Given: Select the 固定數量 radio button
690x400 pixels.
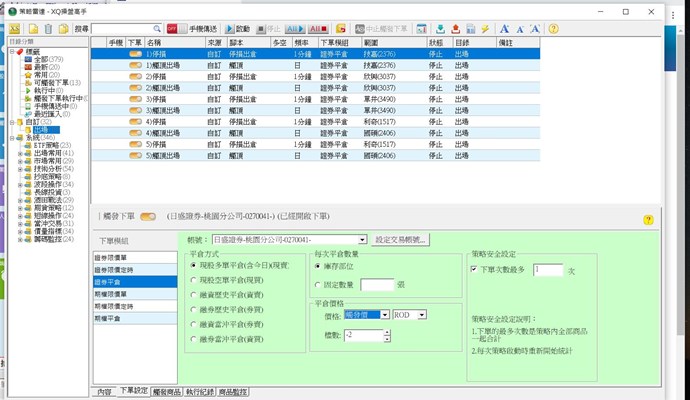Looking at the screenshot, I should [316, 285].
